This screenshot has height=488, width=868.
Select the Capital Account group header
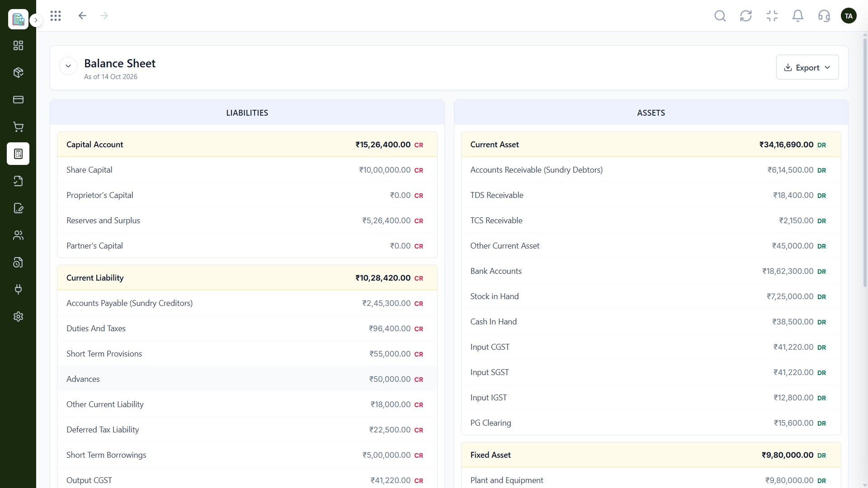pos(247,145)
